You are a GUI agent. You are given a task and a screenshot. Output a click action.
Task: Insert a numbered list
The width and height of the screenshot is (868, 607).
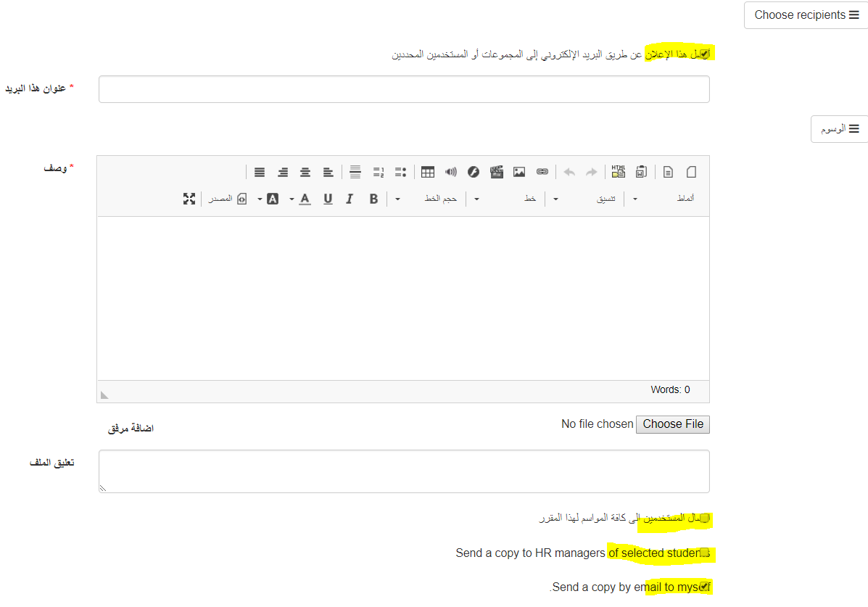pyautogui.click(x=379, y=173)
